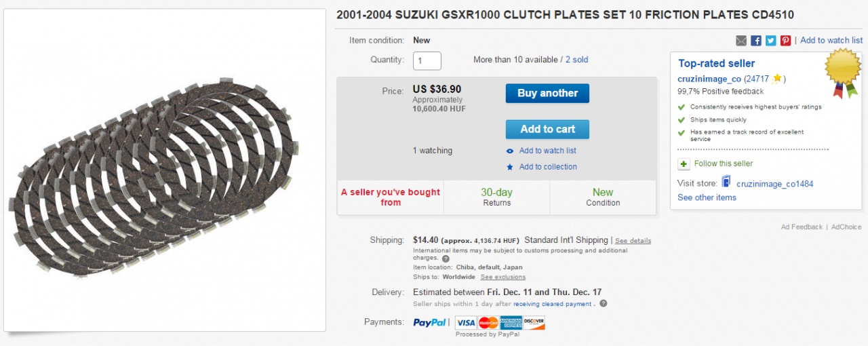Pin this item on Pinterest

785,41
